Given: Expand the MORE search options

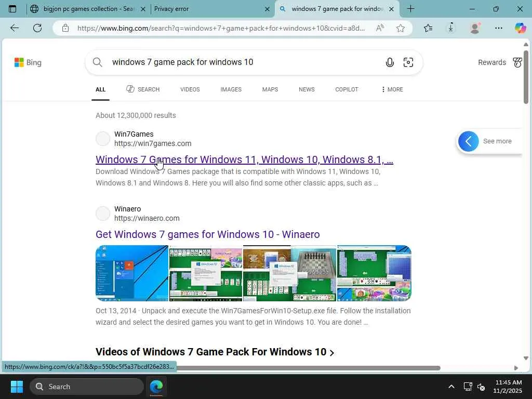Looking at the screenshot, I should pos(392,89).
